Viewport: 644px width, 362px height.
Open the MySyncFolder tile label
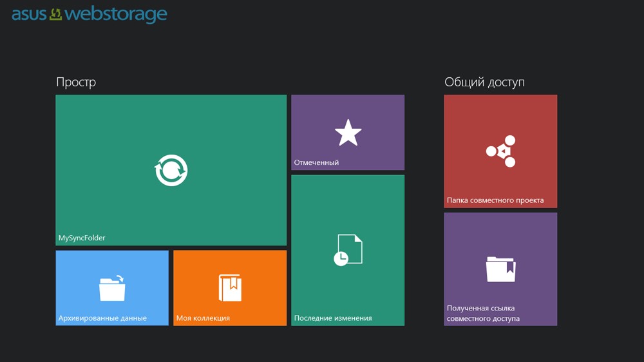(82, 238)
